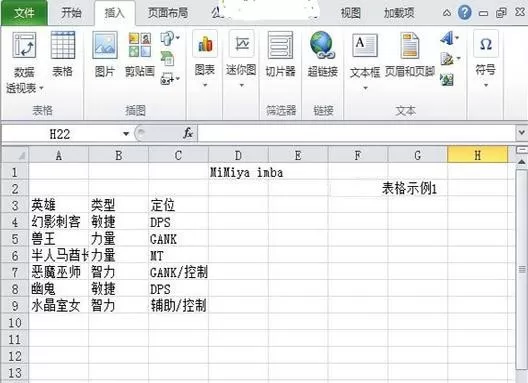Open Excel help question mark
Screen dimensions: 528x383
coord(465,13)
